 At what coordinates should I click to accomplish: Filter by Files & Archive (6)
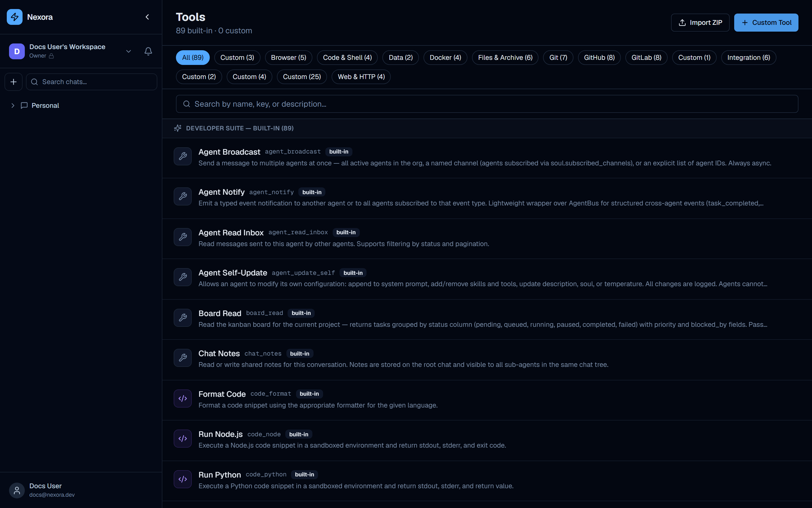505,58
